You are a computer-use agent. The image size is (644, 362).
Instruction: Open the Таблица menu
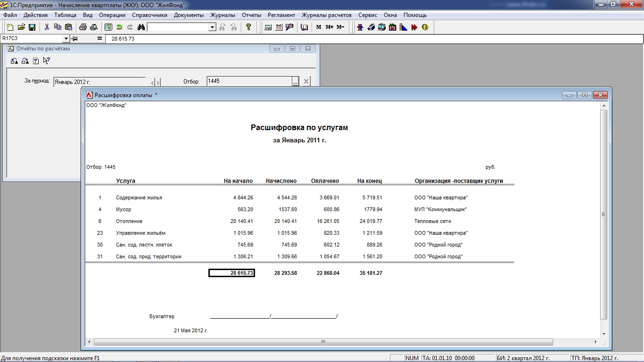pyautogui.click(x=65, y=15)
